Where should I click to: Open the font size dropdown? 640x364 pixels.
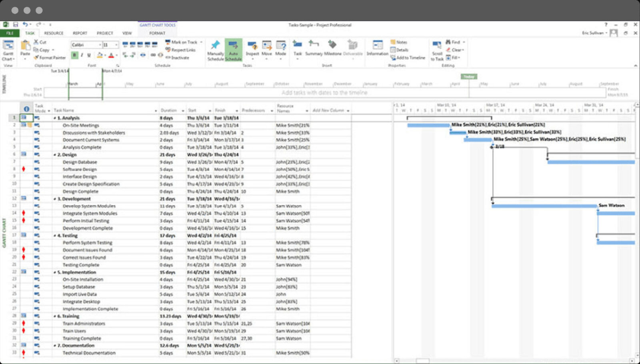[x=116, y=45]
